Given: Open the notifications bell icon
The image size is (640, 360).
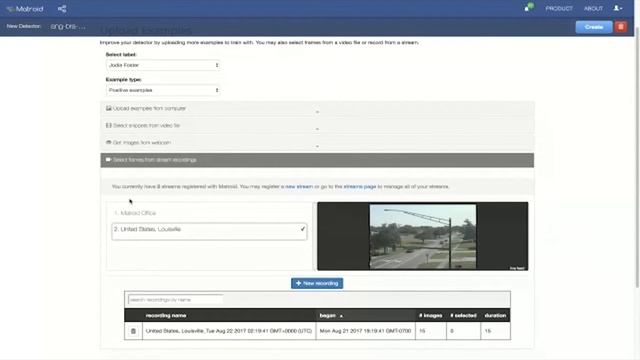Looking at the screenshot, I should pos(529,8).
